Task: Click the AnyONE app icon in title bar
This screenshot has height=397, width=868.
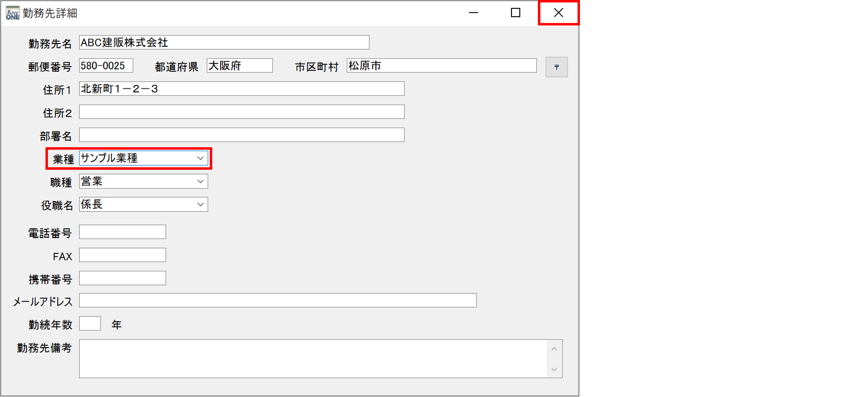Action: pos(12,13)
